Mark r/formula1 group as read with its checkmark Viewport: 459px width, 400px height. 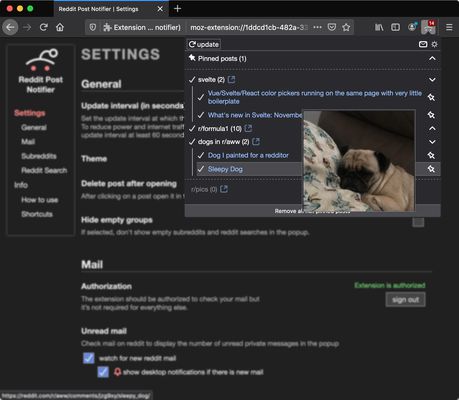point(192,128)
